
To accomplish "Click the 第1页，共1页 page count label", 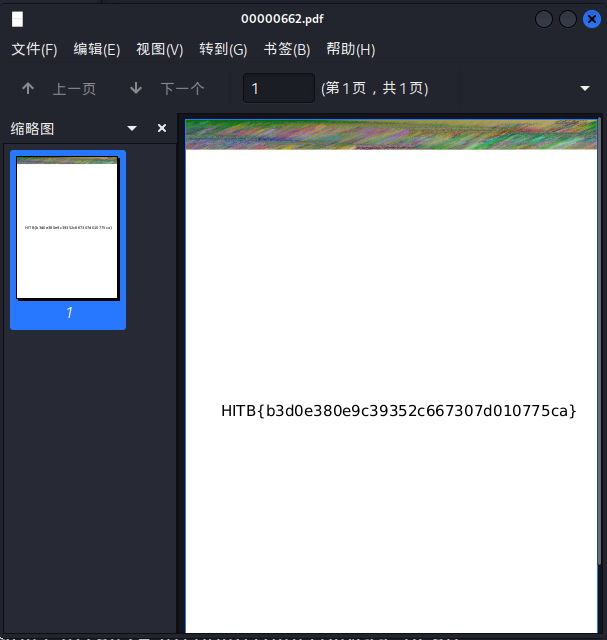I will 374,88.
